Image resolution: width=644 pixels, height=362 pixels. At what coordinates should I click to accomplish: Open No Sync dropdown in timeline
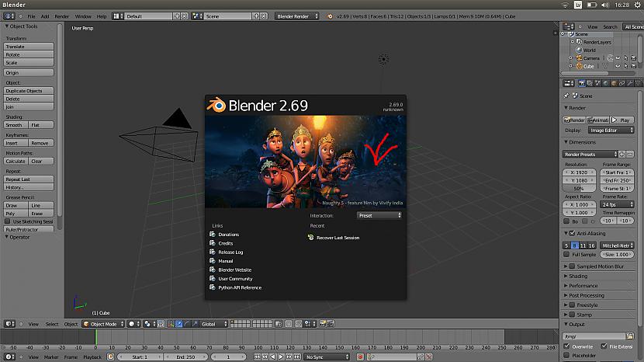[327, 357]
